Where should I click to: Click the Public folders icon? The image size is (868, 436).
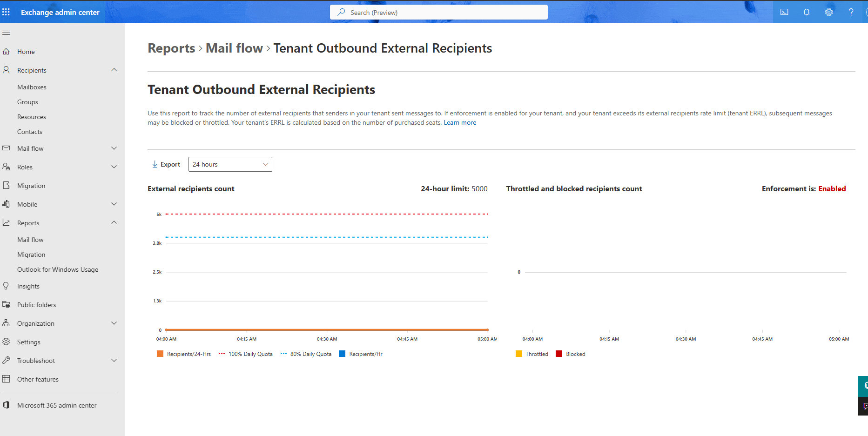tap(6, 305)
